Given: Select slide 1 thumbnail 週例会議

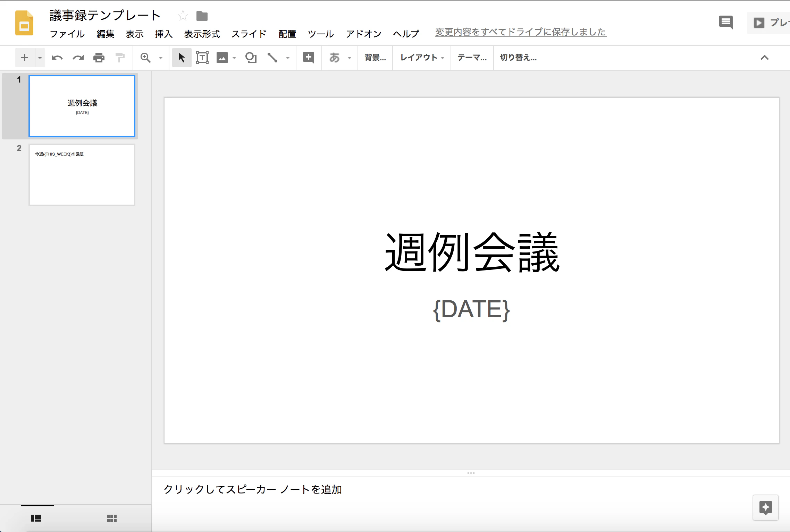Looking at the screenshot, I should [x=82, y=106].
